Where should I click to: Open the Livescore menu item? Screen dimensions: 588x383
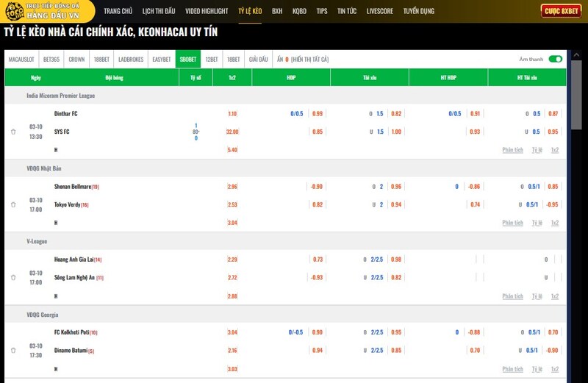(x=379, y=12)
